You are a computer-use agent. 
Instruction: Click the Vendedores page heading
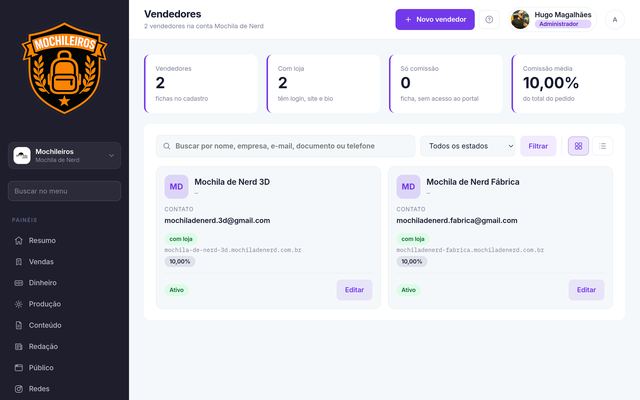173,14
